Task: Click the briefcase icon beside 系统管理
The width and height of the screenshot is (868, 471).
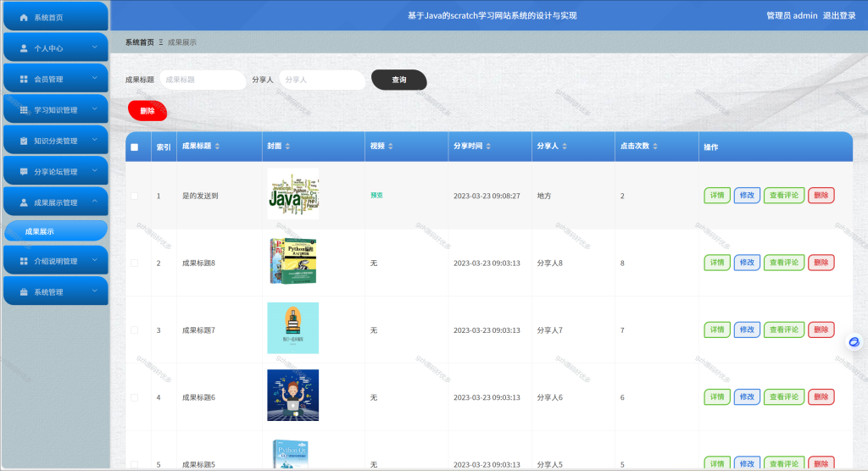Action: [24, 292]
